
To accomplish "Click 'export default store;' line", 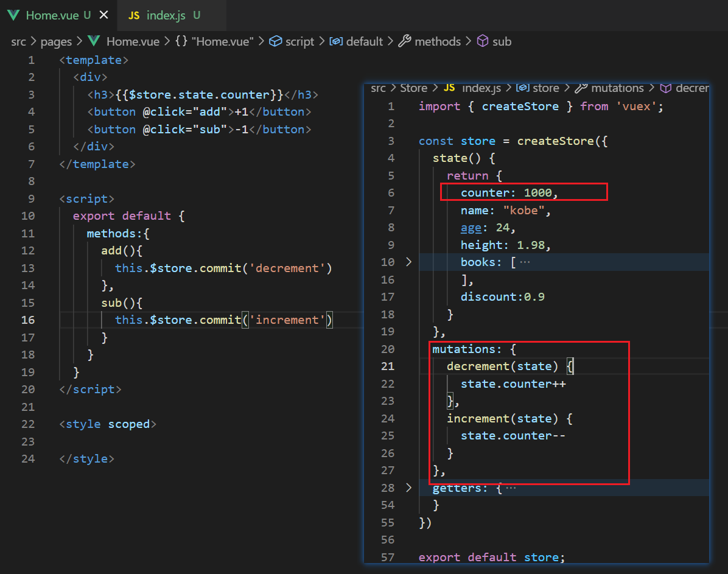I will tap(492, 558).
